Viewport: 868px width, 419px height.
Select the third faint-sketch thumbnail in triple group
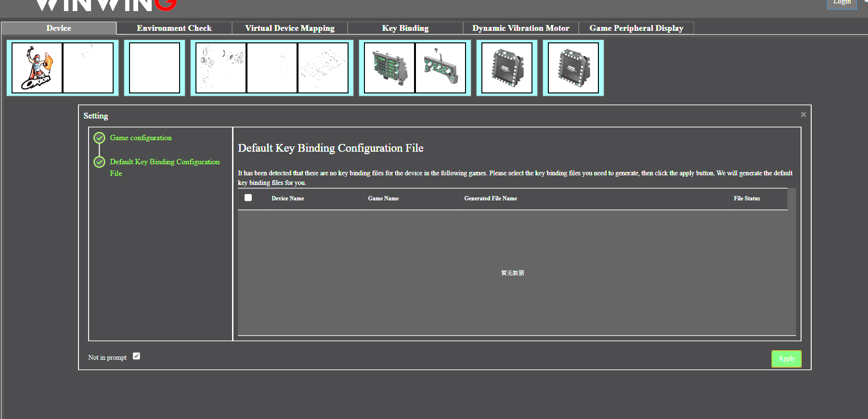323,68
